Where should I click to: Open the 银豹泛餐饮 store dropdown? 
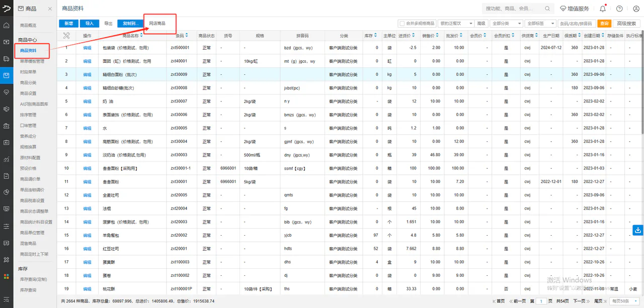point(456,24)
